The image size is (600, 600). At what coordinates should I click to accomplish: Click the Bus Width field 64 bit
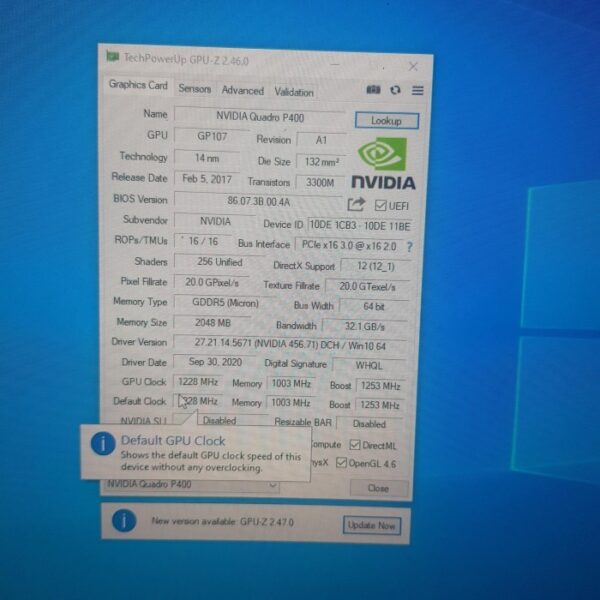373,306
